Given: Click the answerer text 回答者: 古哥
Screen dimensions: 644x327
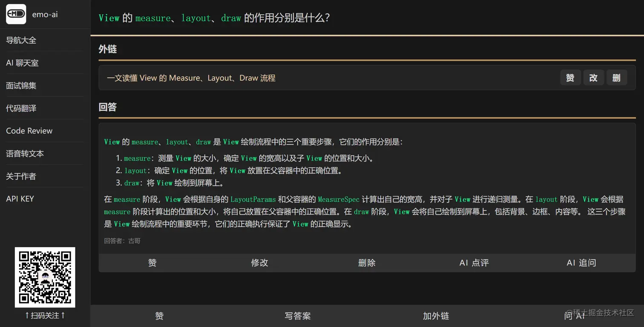Looking at the screenshot, I should (x=122, y=241).
